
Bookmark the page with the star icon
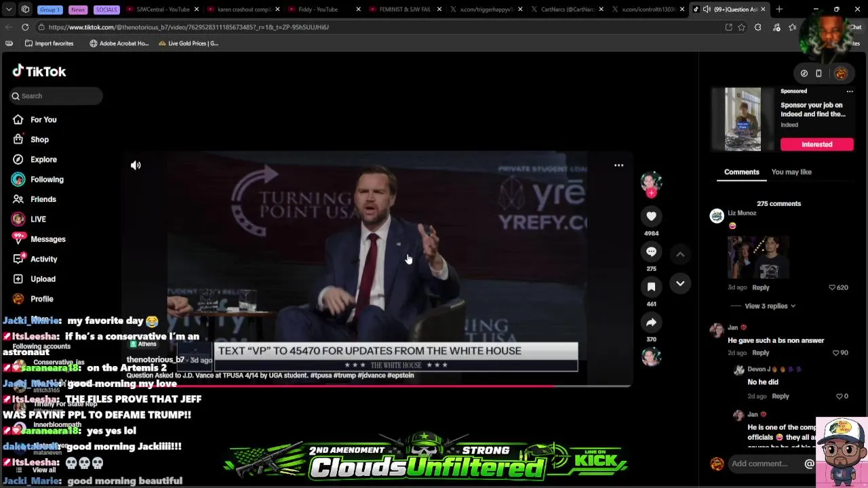point(741,27)
